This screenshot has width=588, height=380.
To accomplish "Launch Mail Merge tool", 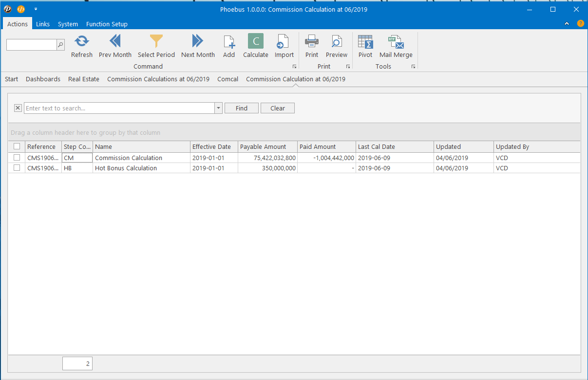I will tap(396, 41).
